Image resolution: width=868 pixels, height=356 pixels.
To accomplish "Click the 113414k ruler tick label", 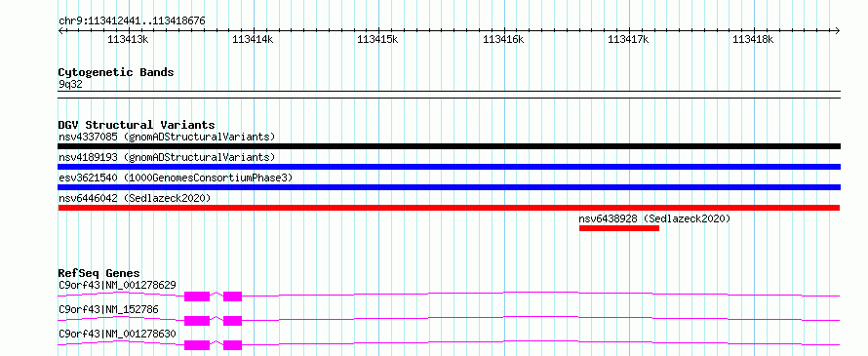I will click(x=253, y=39).
